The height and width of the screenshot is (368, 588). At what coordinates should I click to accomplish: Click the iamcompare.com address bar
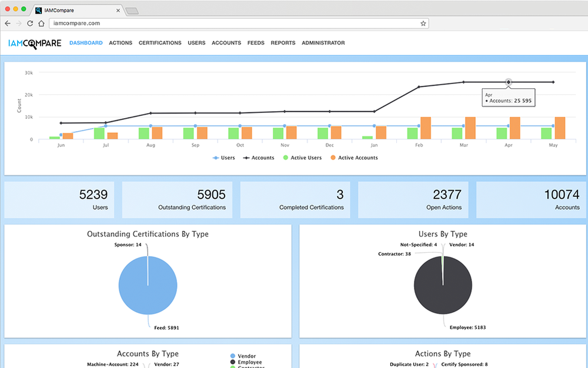pyautogui.click(x=239, y=24)
